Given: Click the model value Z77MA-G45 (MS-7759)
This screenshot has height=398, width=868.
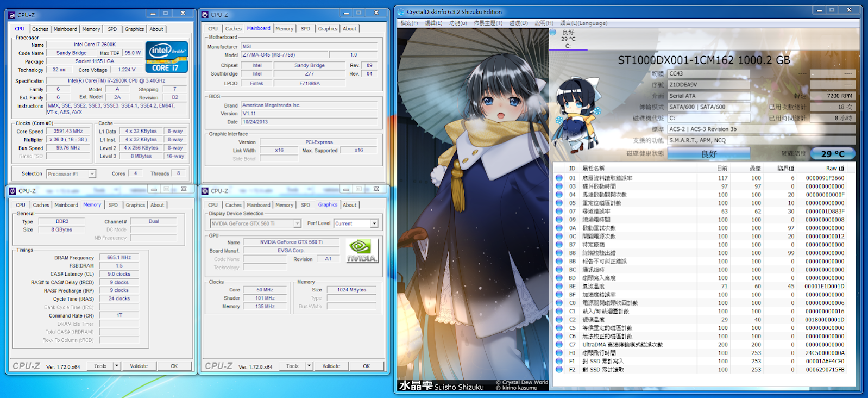Looking at the screenshot, I should (x=284, y=55).
